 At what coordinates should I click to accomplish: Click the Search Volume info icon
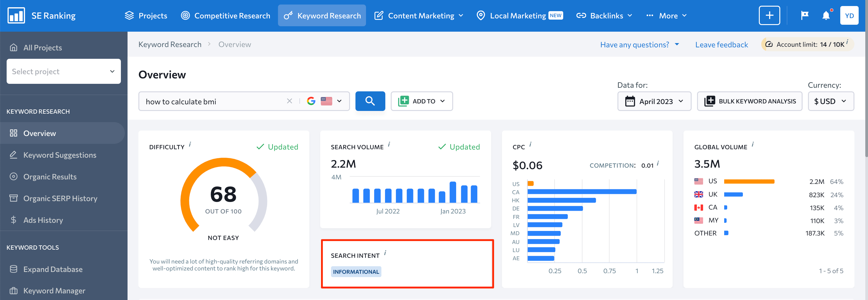click(x=389, y=144)
